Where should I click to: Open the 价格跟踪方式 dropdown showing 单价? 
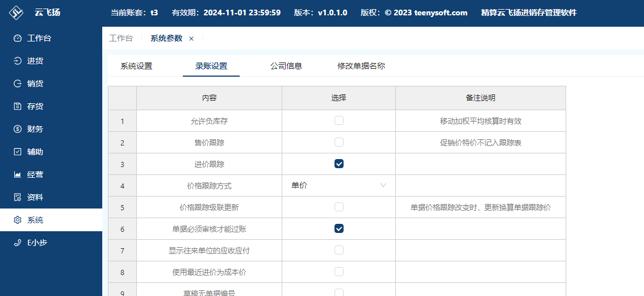(x=339, y=185)
